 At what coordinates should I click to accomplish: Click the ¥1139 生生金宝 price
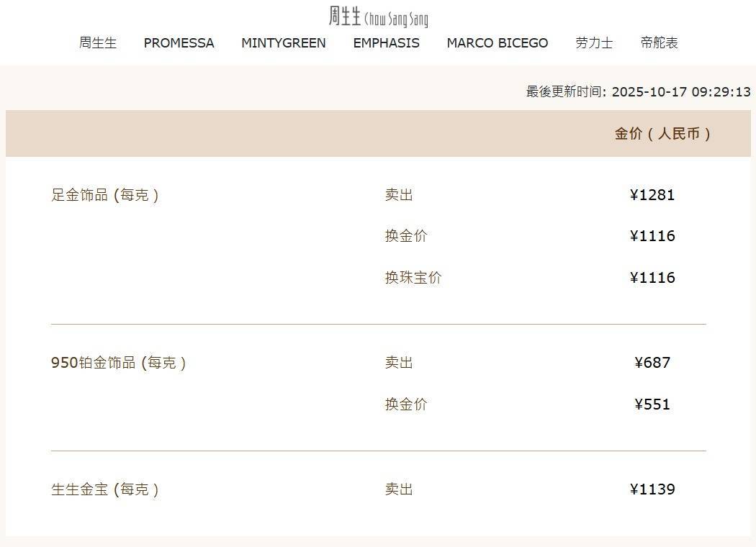pyautogui.click(x=652, y=489)
